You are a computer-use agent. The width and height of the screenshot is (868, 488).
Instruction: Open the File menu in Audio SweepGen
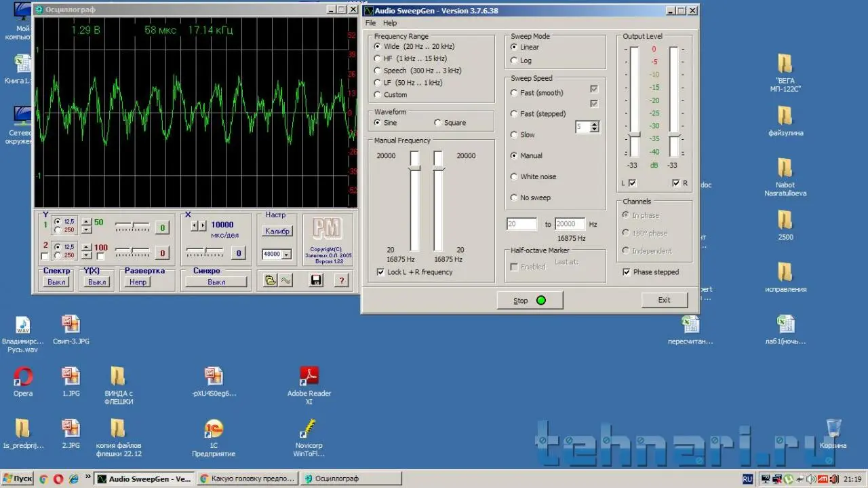coord(370,23)
